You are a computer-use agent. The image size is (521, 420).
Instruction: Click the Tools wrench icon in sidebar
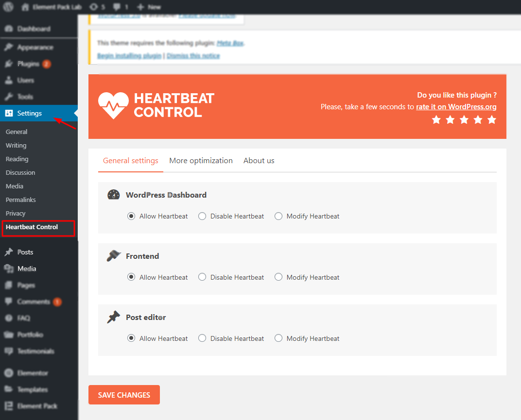click(9, 97)
